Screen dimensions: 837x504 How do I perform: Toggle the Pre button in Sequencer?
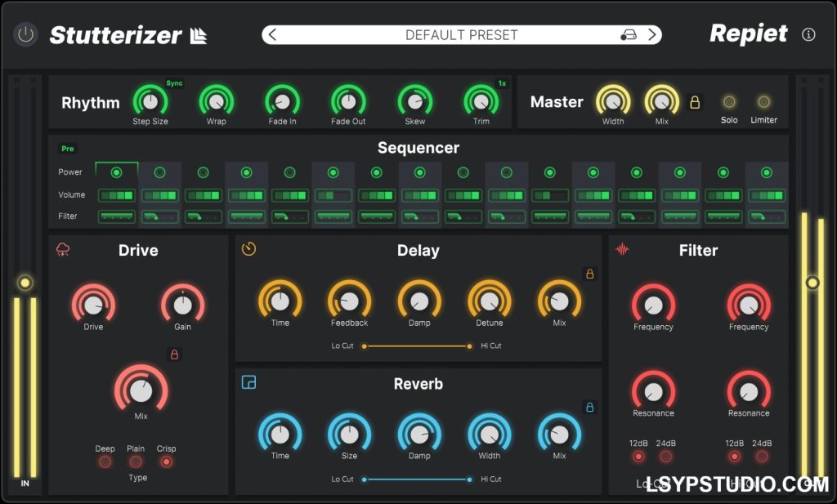[x=67, y=149]
